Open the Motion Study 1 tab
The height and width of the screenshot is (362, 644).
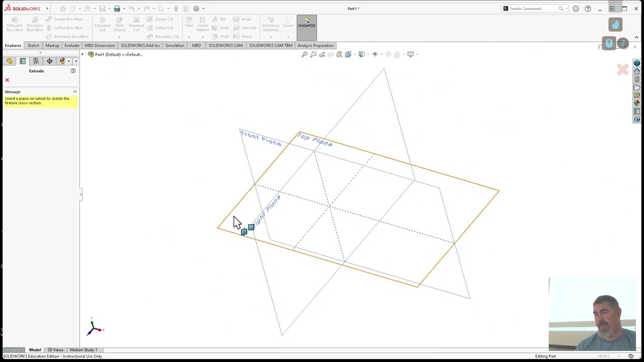coord(84,350)
